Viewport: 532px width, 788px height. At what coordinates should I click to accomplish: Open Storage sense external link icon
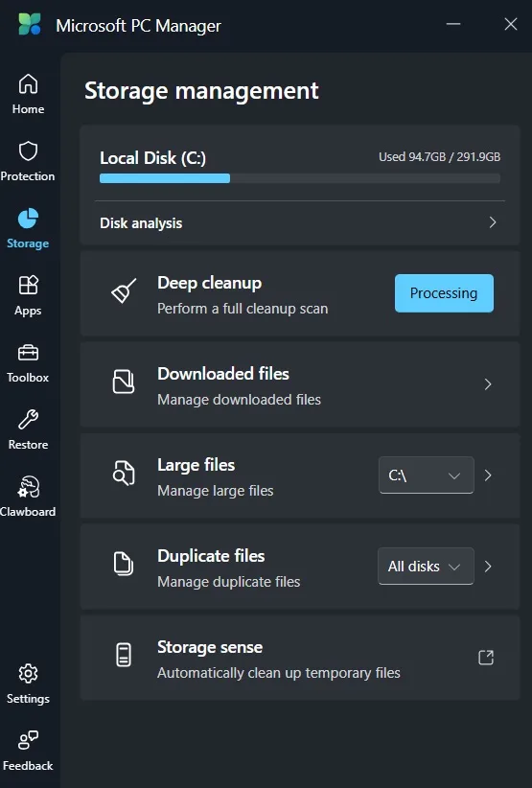click(x=486, y=658)
